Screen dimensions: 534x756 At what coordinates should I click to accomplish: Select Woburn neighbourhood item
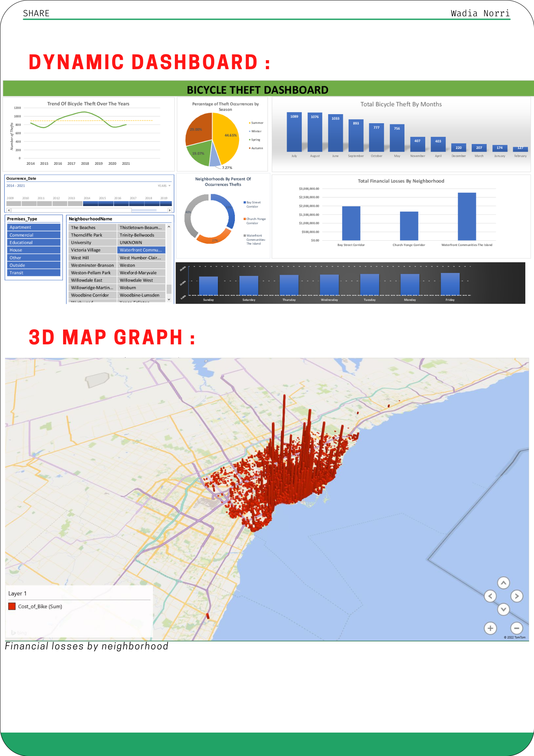tap(141, 288)
